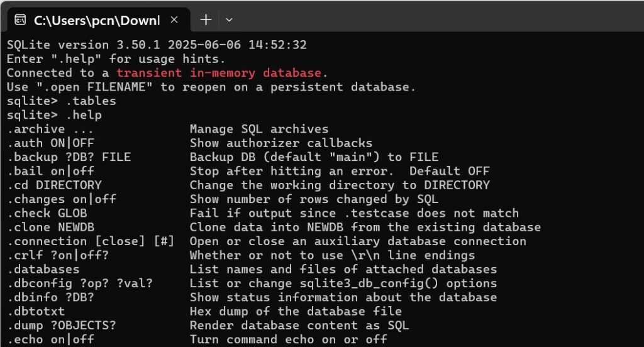Click the '.clone NEWDB' command text

click(x=50, y=227)
